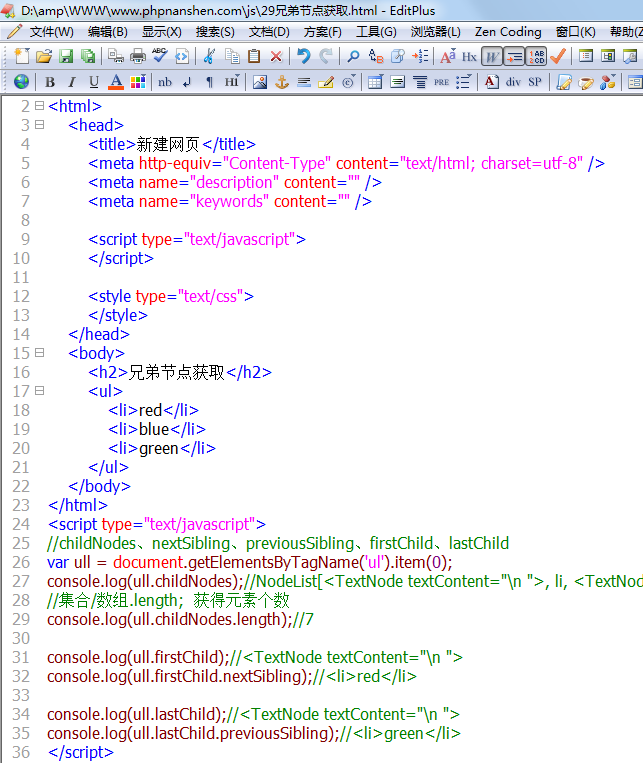Open the 文档(D) menu

point(269,32)
